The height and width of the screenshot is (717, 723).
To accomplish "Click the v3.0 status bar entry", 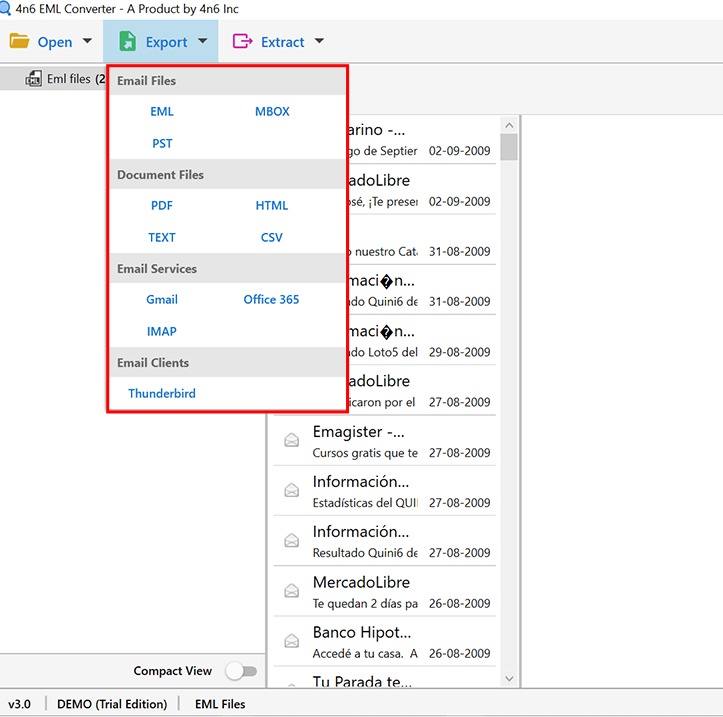I will point(19,704).
